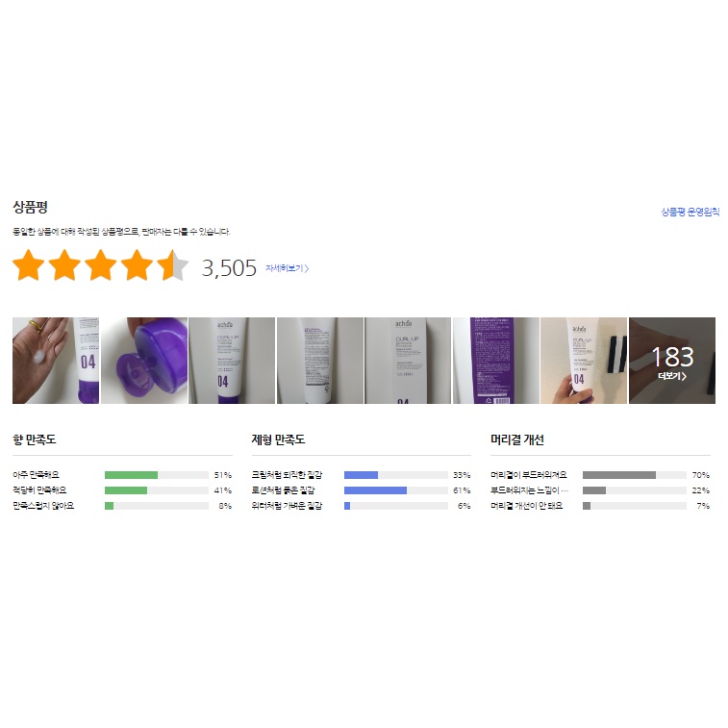728x728 pixels.
Task: Open third review photo of Curl-Up tube front
Action: [x=232, y=361]
